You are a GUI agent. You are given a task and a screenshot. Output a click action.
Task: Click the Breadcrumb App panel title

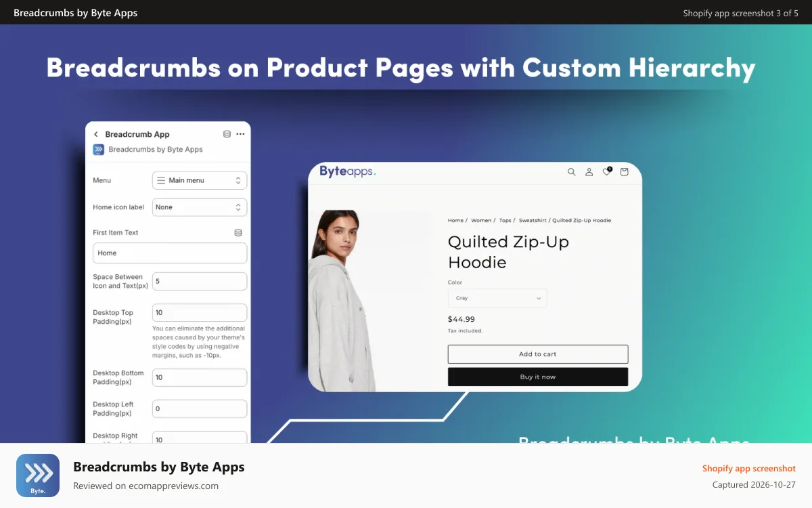pyautogui.click(x=137, y=134)
